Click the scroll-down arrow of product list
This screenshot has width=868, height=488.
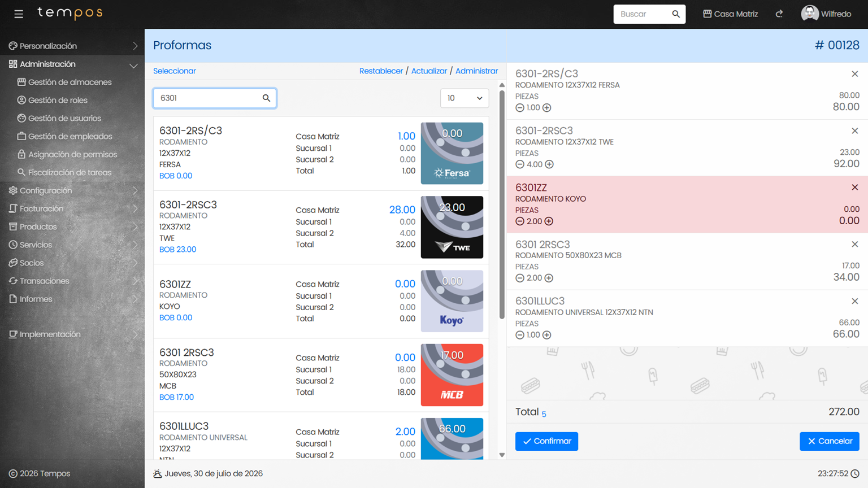[502, 455]
